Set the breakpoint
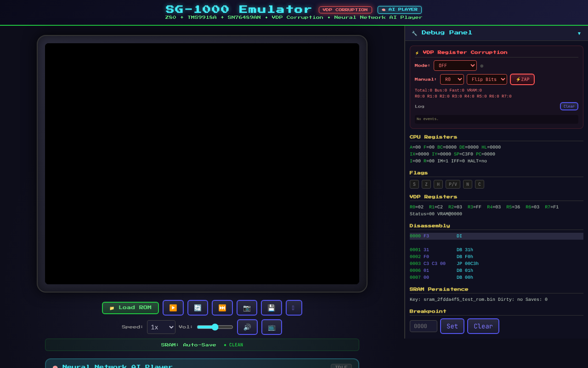This screenshot has height=368, width=588. tap(452, 326)
